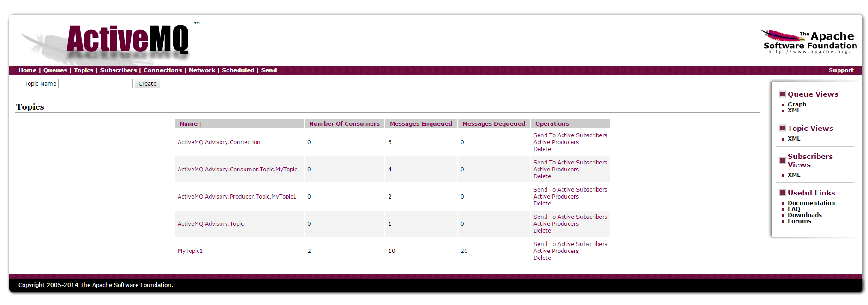This screenshot has height=305, width=868.
Task: Send To Active Subscribers for Producer.Topic.MyTopic1
Action: coord(570,190)
